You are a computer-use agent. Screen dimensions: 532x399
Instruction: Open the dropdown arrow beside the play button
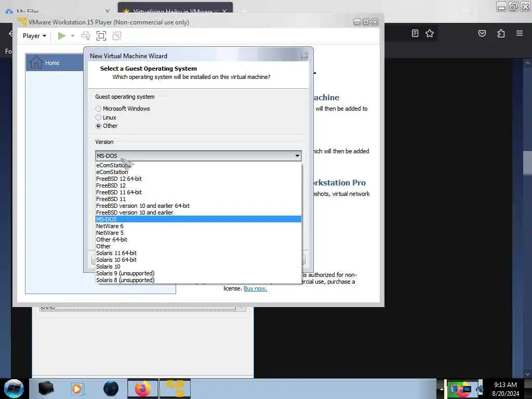pyautogui.click(x=73, y=36)
